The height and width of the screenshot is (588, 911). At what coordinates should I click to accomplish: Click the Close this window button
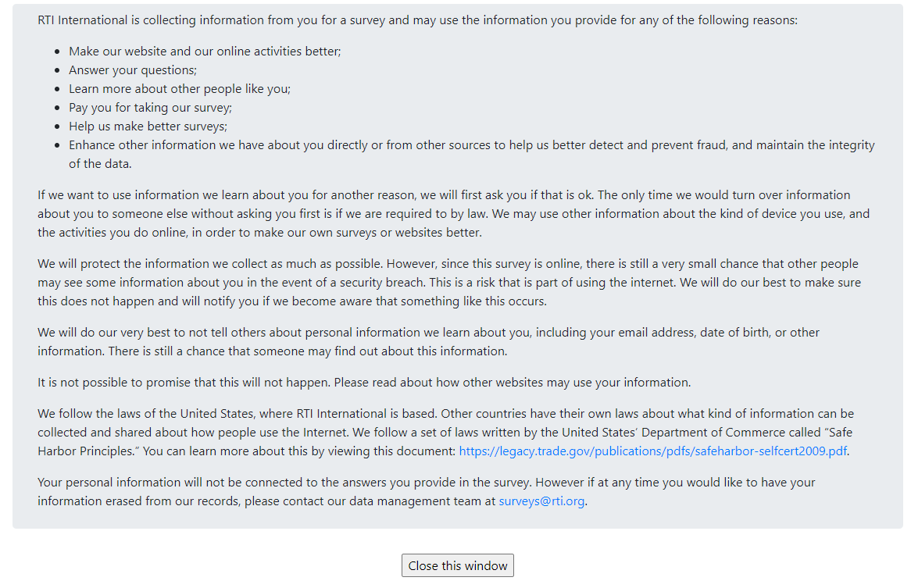pos(457,565)
